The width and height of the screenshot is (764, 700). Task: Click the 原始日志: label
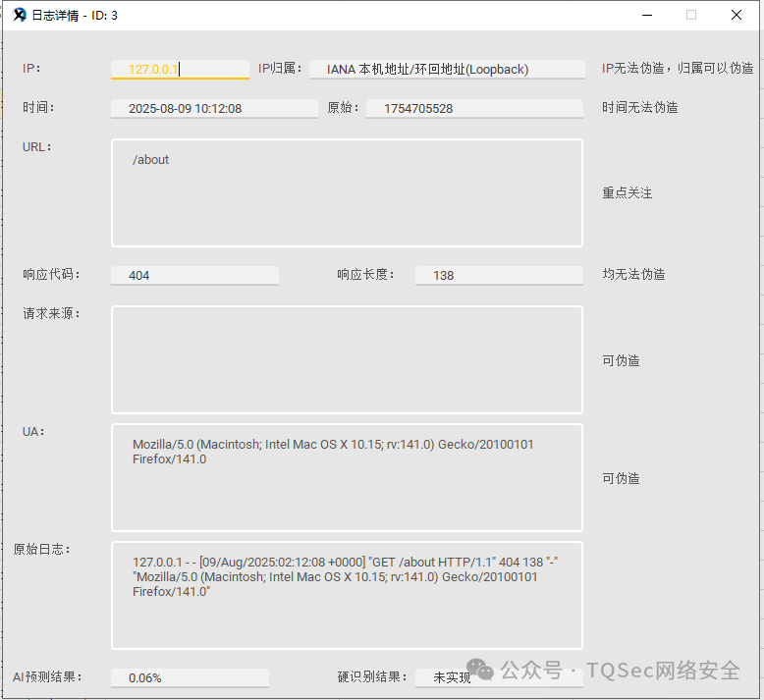coord(42,550)
